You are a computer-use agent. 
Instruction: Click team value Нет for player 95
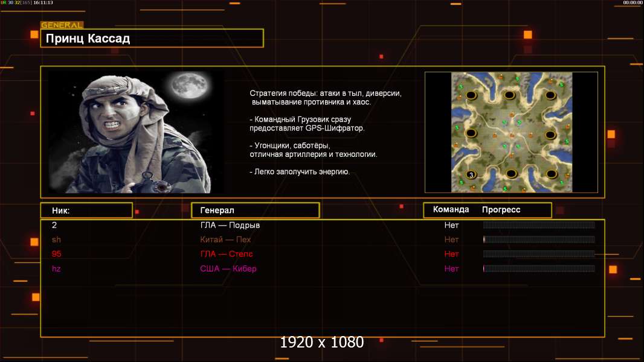pyautogui.click(x=451, y=254)
